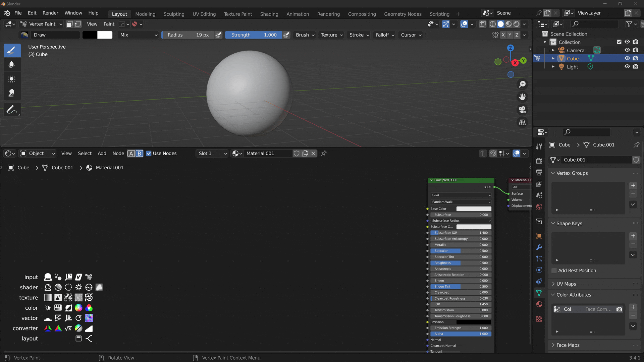Add a vertex group with plus
644x362 pixels.
click(633, 186)
